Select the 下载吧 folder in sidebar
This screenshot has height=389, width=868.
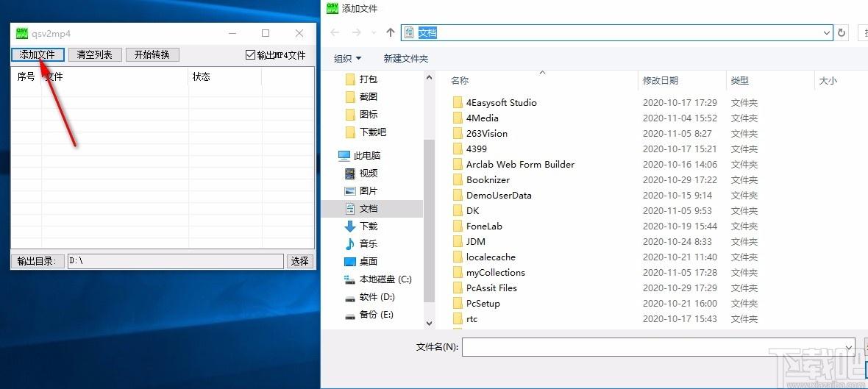tap(366, 132)
